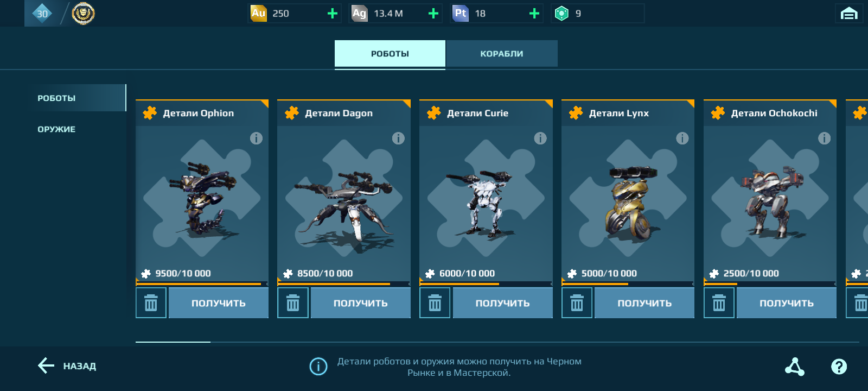Click the horizontal scrollbar below cards
The width and height of the screenshot is (868, 391).
[x=497, y=342]
